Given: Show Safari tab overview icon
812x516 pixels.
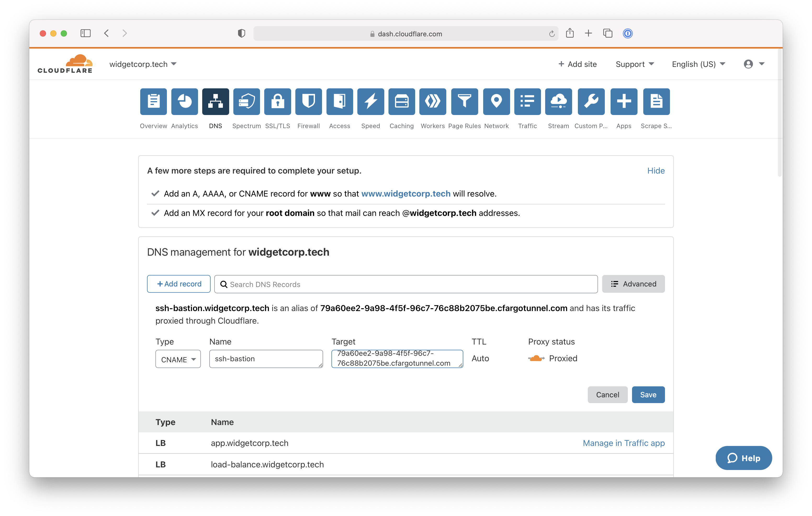Looking at the screenshot, I should 608,33.
